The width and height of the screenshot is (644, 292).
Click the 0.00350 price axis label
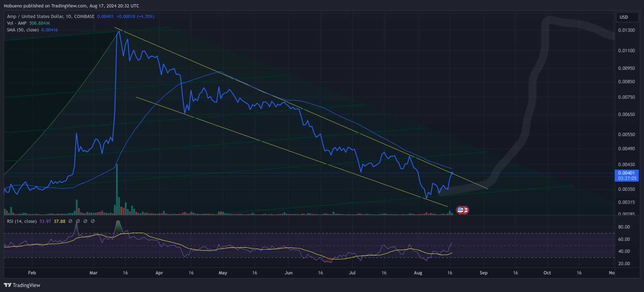tap(626, 189)
